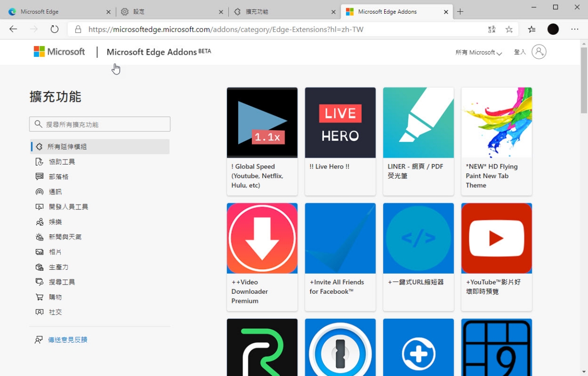Screen dimensions: 588x376
Task: Click the 傳送意見反饋 link
Action: pyautogui.click(x=68, y=340)
